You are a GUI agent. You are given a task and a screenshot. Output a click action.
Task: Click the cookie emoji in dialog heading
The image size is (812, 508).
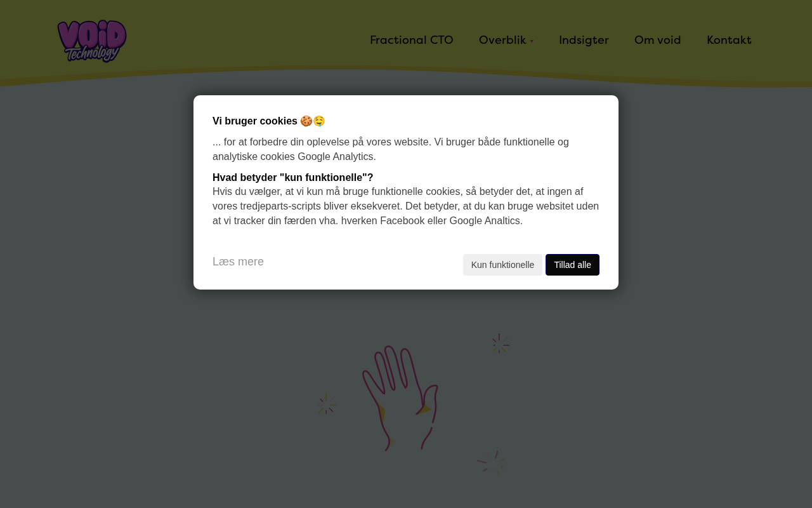pos(306,121)
